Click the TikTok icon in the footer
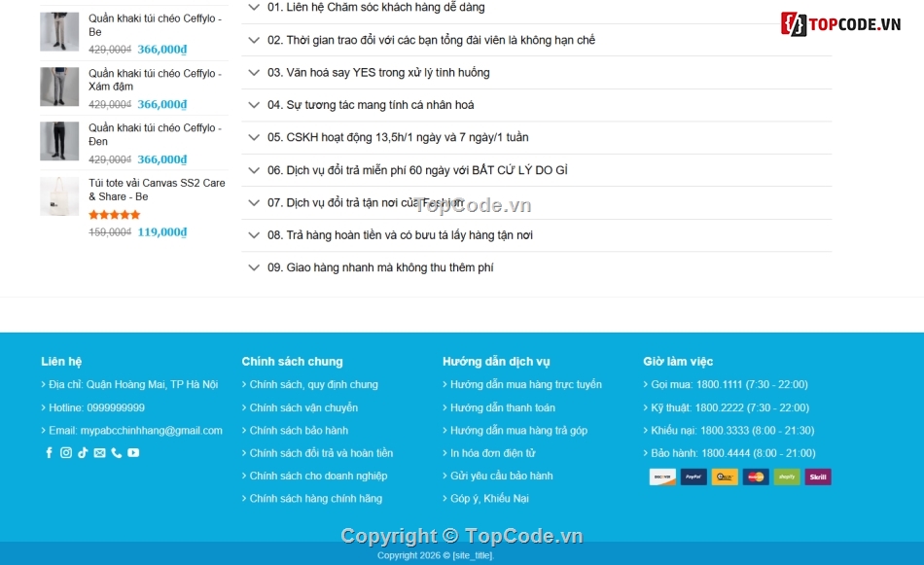Image resolution: width=924 pixels, height=565 pixels. 83,452
